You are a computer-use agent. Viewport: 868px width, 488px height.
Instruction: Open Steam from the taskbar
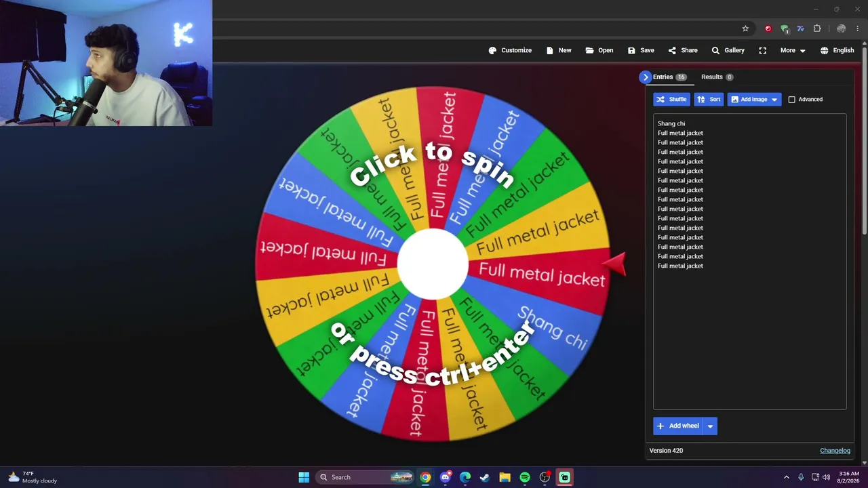click(485, 477)
